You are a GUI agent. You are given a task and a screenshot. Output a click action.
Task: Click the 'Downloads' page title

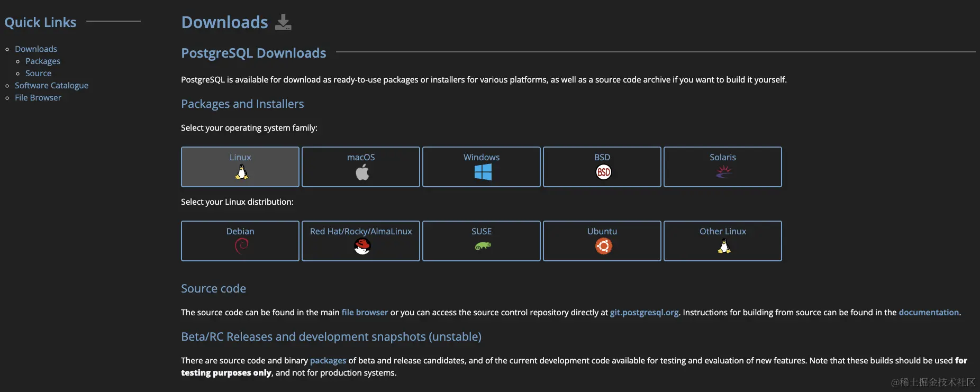(x=225, y=22)
